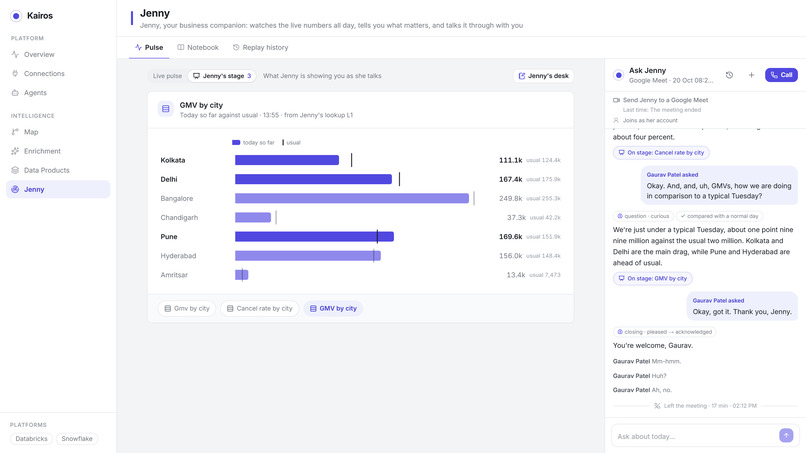
Task: Click the Jenny globe icon in sidebar
Action: pos(15,189)
